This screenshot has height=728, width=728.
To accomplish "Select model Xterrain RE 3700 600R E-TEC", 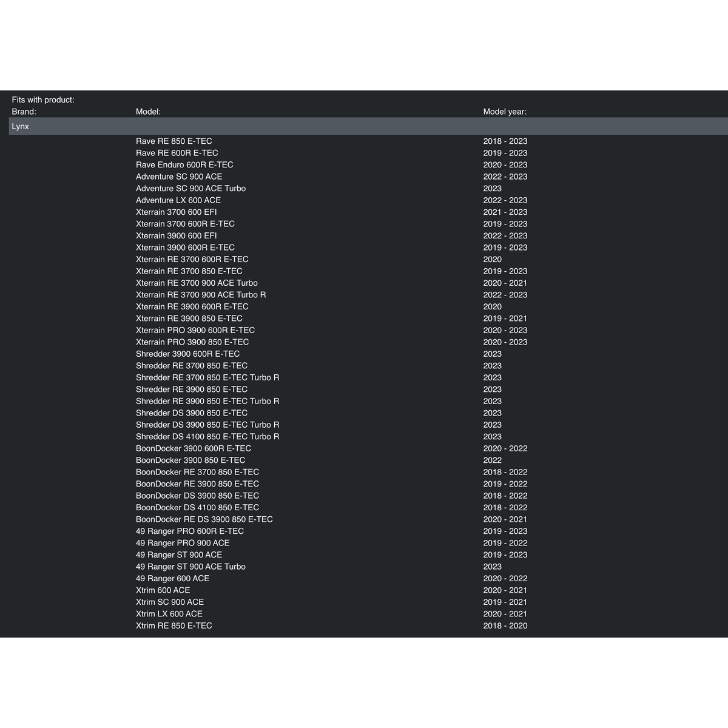I will pyautogui.click(x=192, y=259).
